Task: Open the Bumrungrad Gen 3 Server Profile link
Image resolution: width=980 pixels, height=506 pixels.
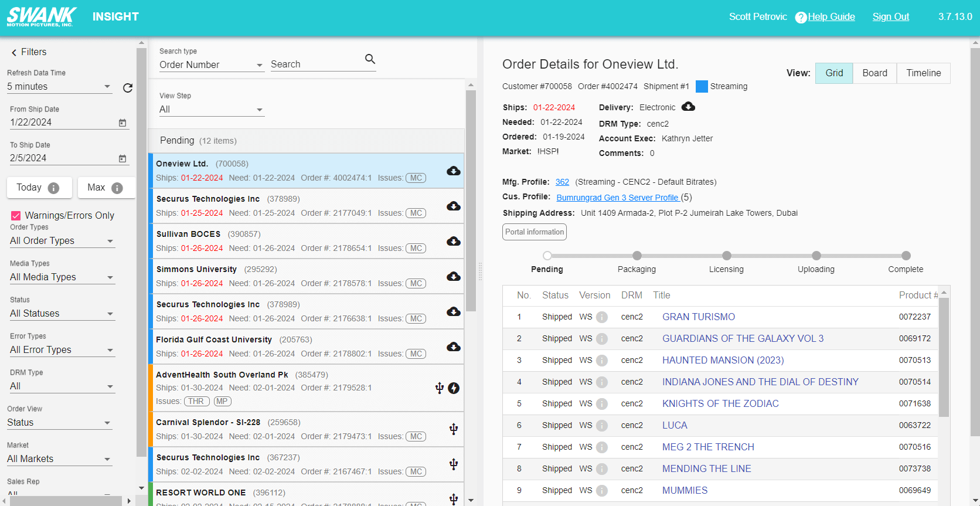Action: (617, 198)
